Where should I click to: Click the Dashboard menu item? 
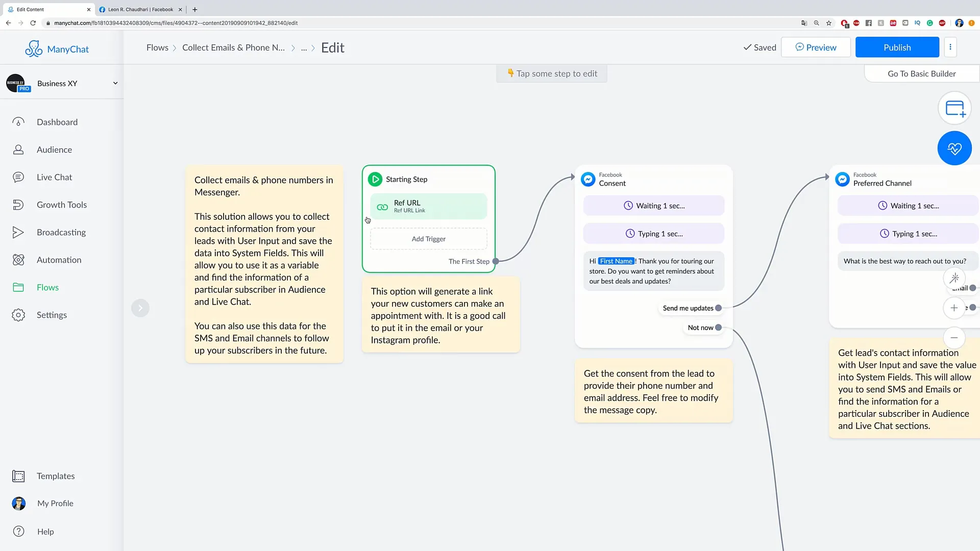click(57, 122)
